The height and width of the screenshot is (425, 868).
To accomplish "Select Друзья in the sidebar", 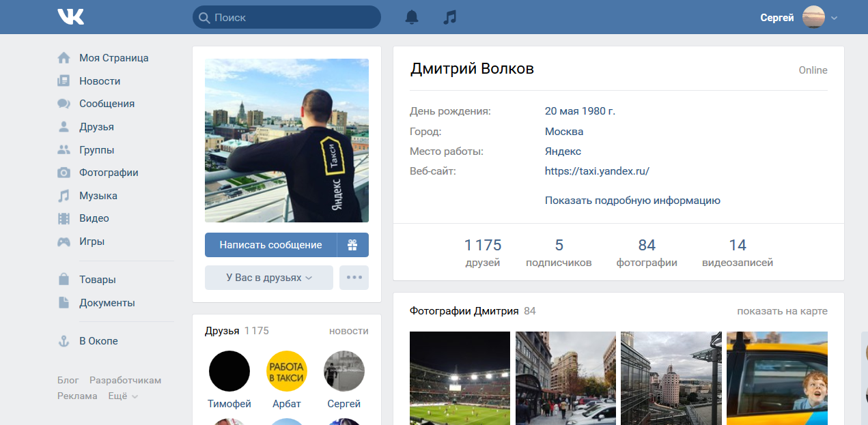I will tap(96, 127).
